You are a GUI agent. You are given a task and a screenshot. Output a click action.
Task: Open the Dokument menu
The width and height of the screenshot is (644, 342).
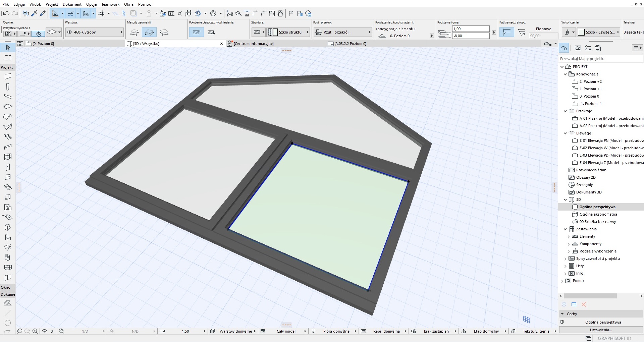pyautogui.click(x=72, y=4)
